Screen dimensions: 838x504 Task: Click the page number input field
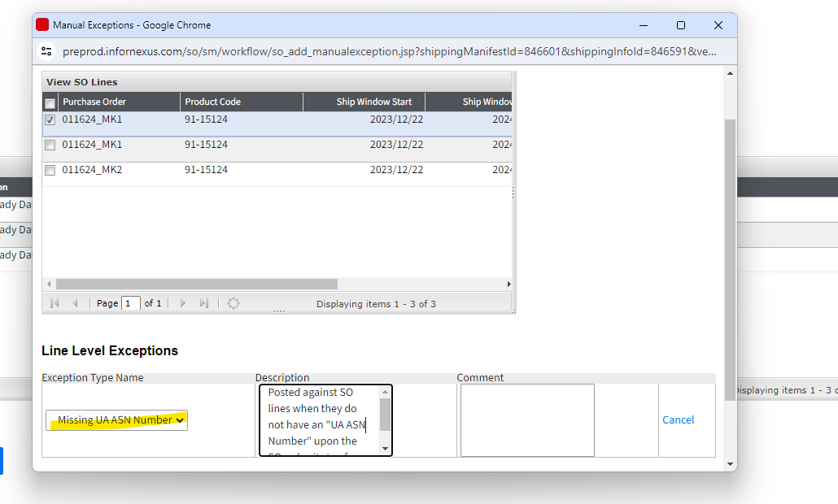[131, 303]
